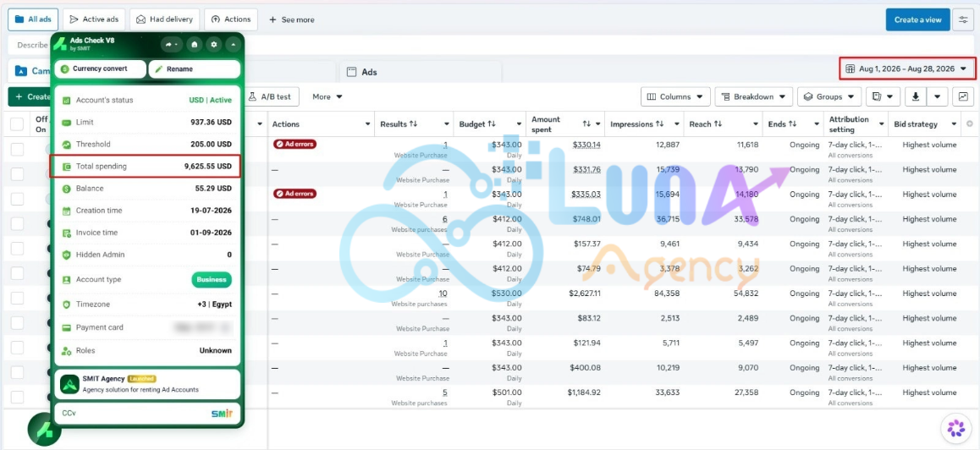This screenshot has height=450, width=980.
Task: Check the row with $748.01 amount spent
Action: tap(17, 224)
